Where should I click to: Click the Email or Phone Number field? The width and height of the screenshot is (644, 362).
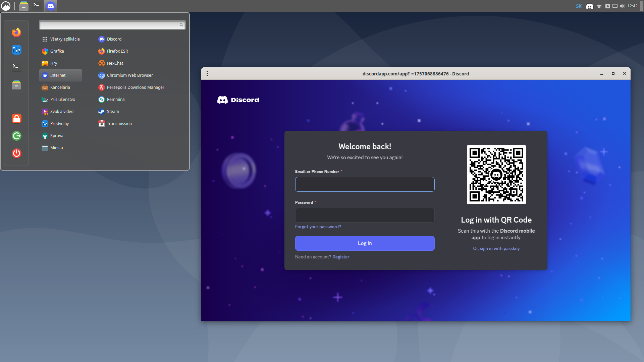pos(365,184)
